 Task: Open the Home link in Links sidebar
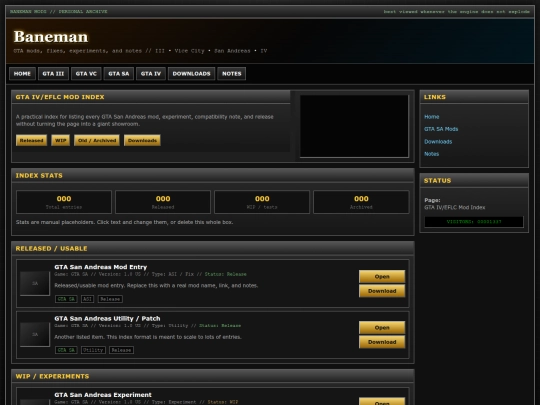(432, 117)
